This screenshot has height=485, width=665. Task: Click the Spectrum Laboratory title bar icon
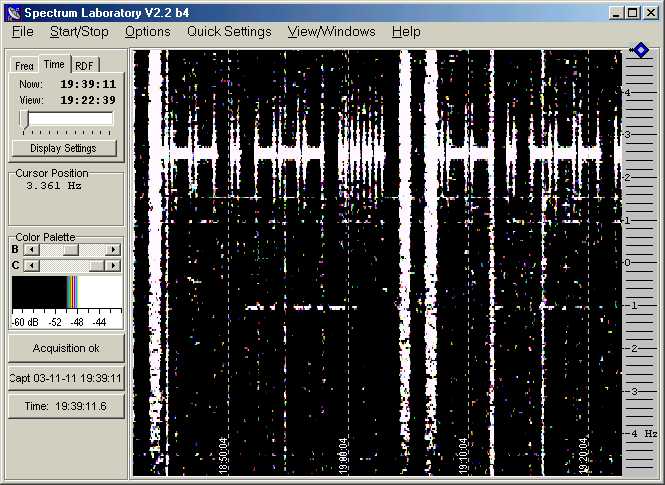14,13
